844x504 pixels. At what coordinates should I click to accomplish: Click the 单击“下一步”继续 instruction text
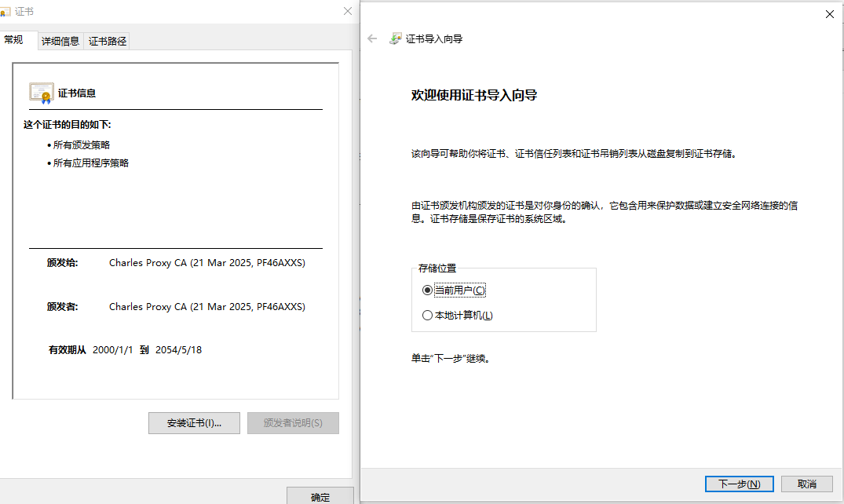[x=451, y=359]
